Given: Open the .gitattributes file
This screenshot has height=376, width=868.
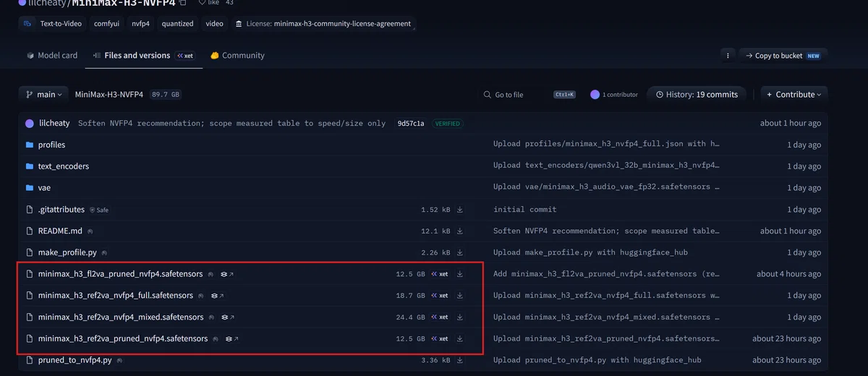Looking at the screenshot, I should [x=61, y=210].
